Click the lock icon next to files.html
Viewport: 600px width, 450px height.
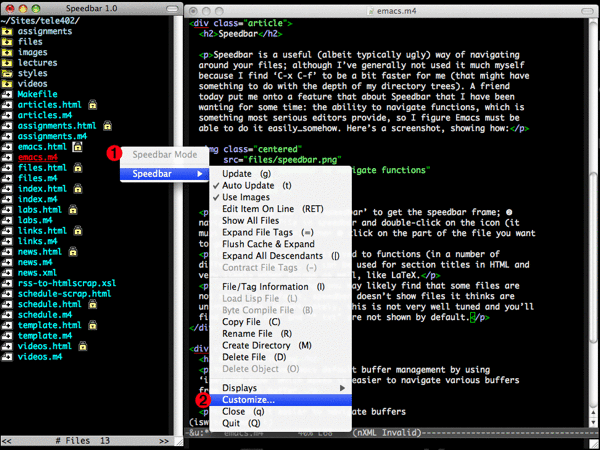point(78,168)
